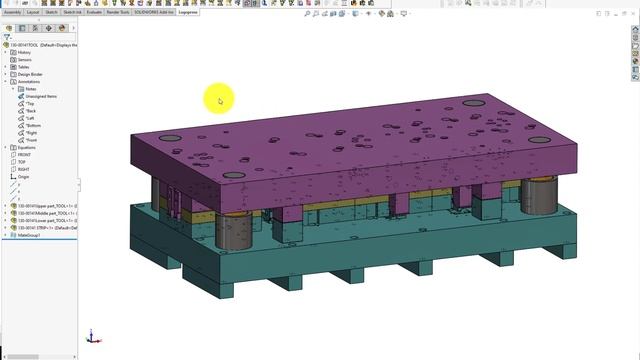This screenshot has width=640, height=360.
Task: Click the view triad axes
Action: click(x=93, y=337)
